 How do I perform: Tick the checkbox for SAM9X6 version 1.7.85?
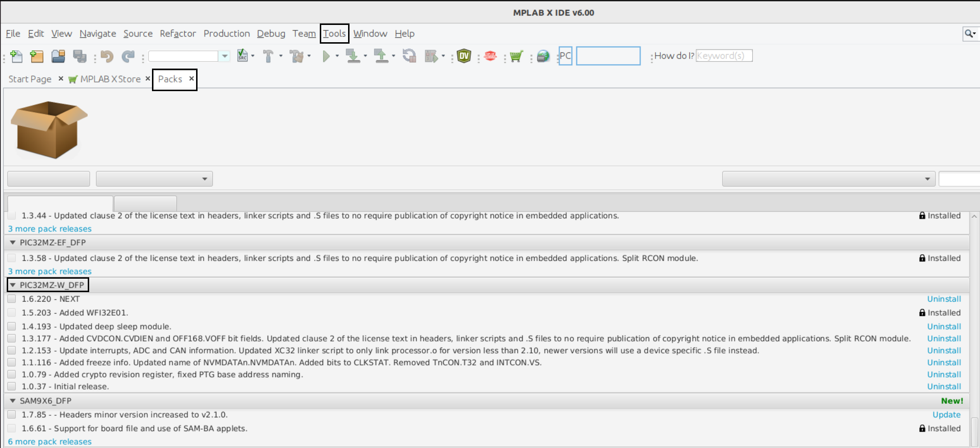(x=12, y=415)
